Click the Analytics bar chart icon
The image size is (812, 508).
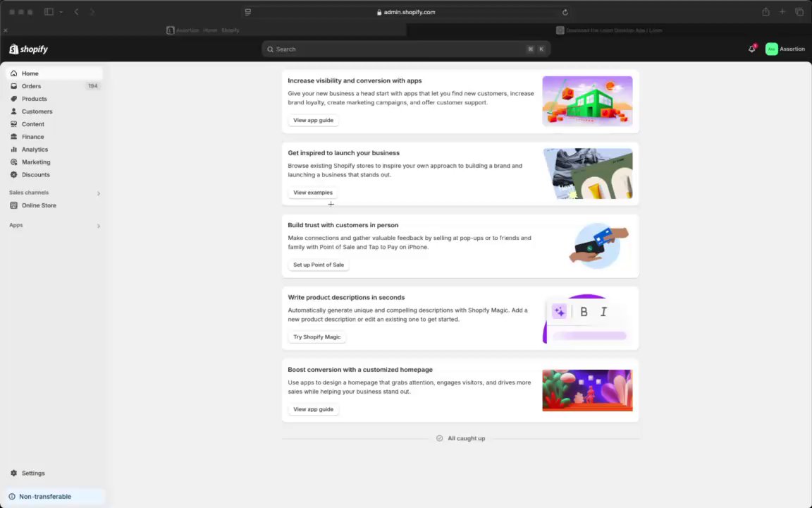14,150
